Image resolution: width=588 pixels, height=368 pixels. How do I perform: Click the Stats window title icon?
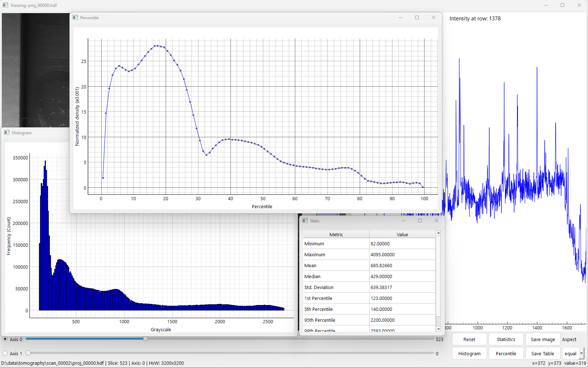(x=305, y=221)
